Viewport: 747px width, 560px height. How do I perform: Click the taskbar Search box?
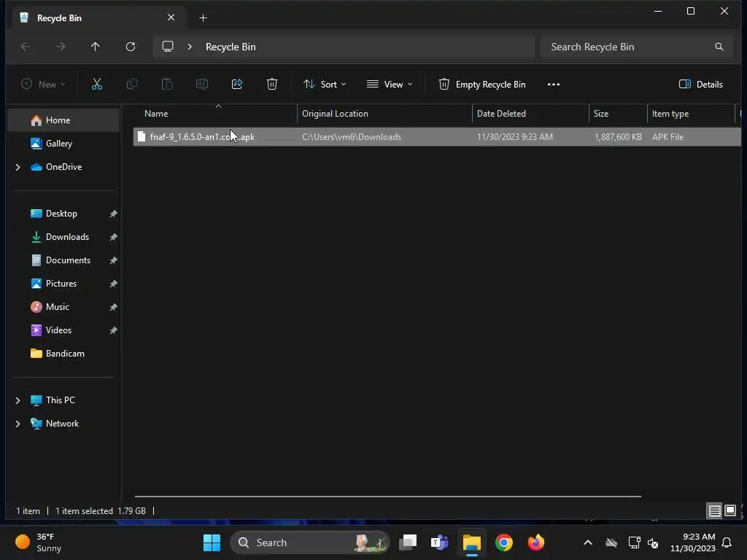(310, 542)
